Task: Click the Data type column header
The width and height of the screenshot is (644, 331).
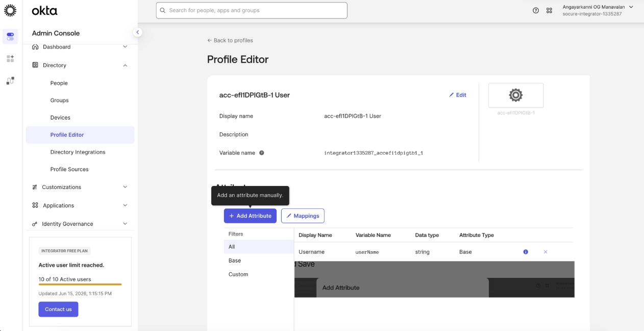Action: (427, 235)
